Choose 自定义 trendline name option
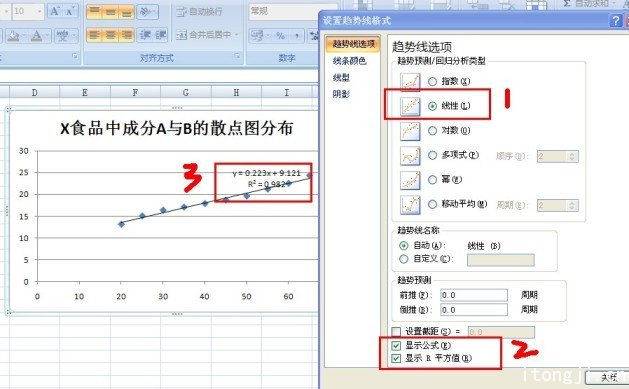Viewport: 629px width, 389px height. coord(404,259)
